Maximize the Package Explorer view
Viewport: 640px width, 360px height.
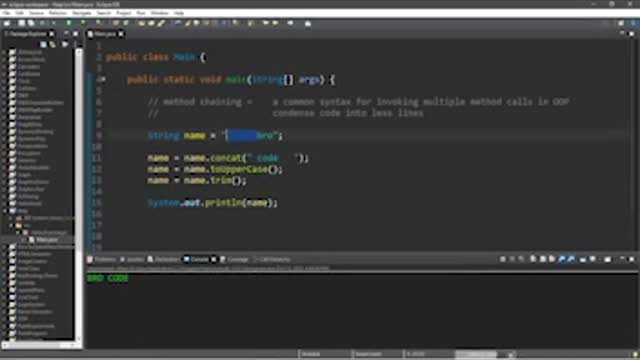tap(76, 34)
